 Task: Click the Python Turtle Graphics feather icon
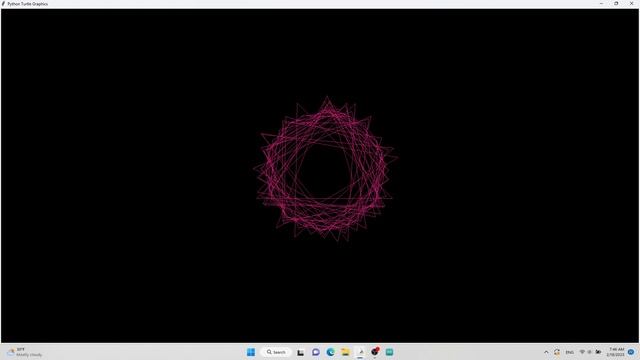pyautogui.click(x=4, y=4)
